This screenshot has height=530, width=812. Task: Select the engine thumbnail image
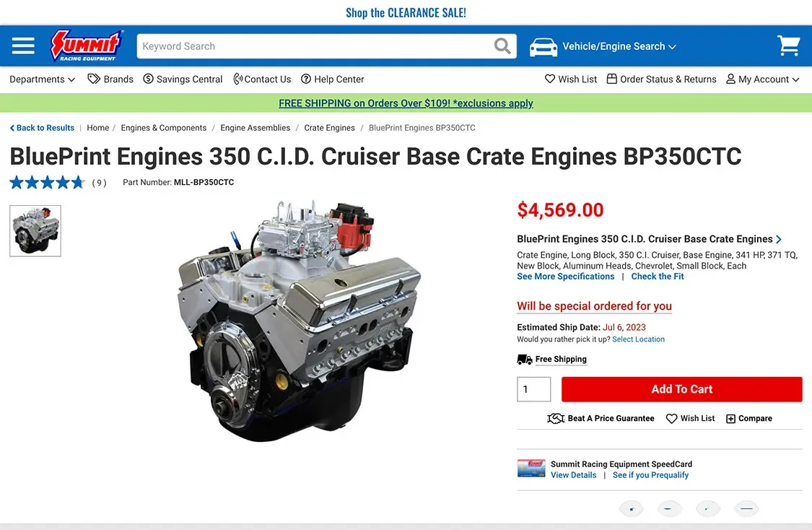click(35, 231)
